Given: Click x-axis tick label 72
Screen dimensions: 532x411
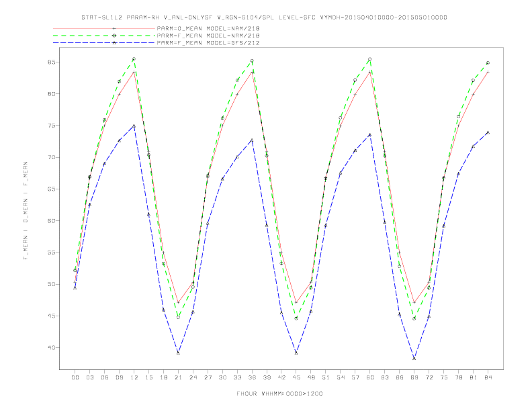Looking at the screenshot, I should pos(429,377).
